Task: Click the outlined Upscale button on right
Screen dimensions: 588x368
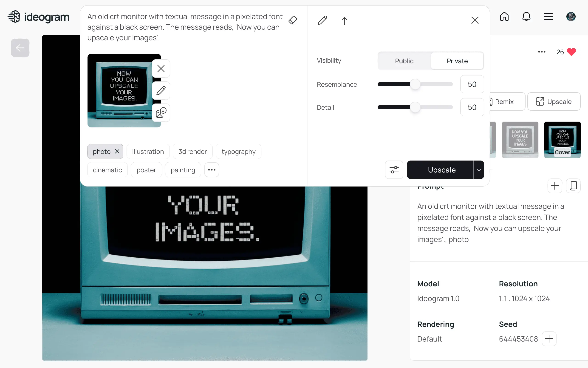Action: (554, 101)
